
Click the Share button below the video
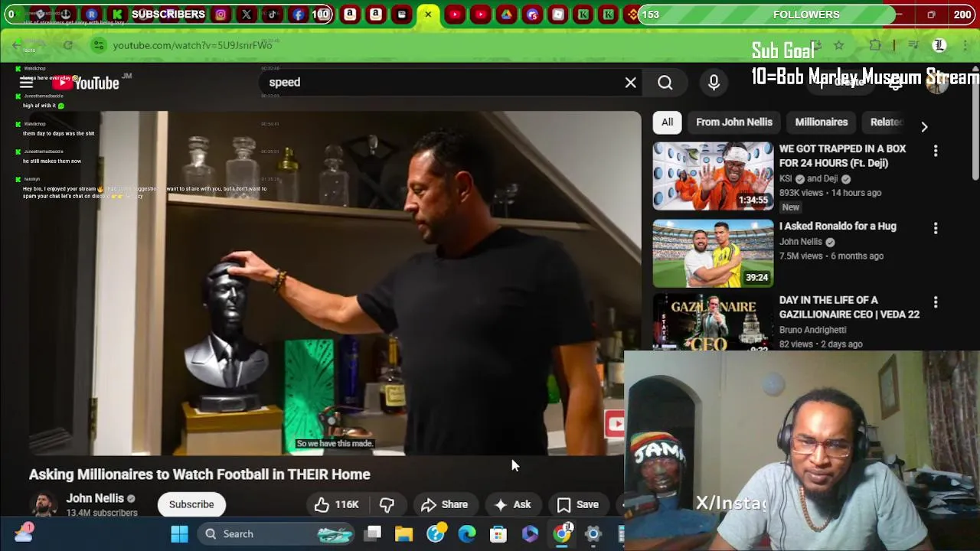444,504
